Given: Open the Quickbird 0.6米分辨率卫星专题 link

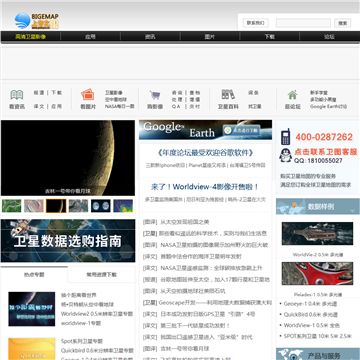Looking at the screenshot, I should click(97, 351).
